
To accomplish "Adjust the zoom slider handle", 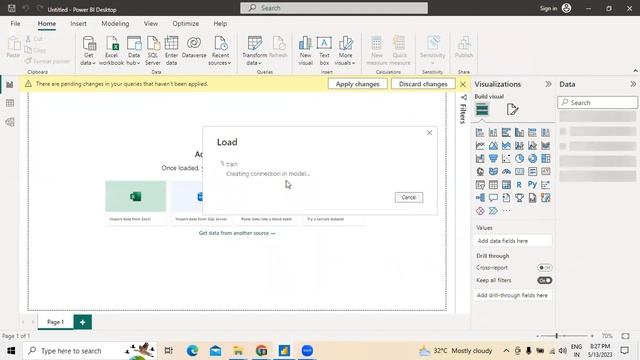I will point(556,336).
